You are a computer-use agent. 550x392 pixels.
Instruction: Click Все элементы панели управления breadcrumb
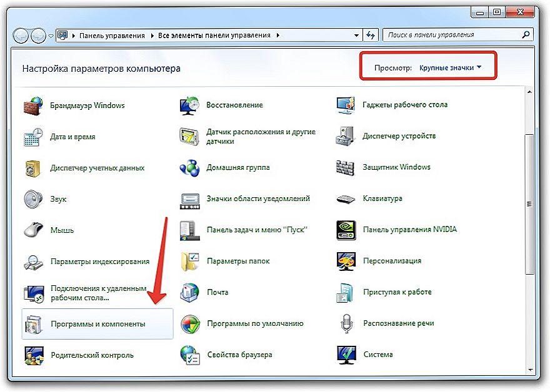tap(214, 36)
